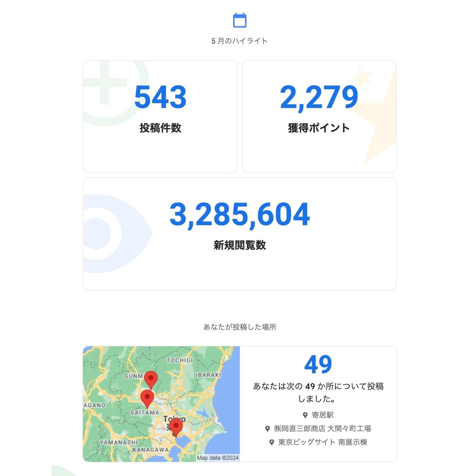Click the pin icon beside ㈱岡直三郎商店
Image resolution: width=476 pixels, height=476 pixels.
click(267, 429)
